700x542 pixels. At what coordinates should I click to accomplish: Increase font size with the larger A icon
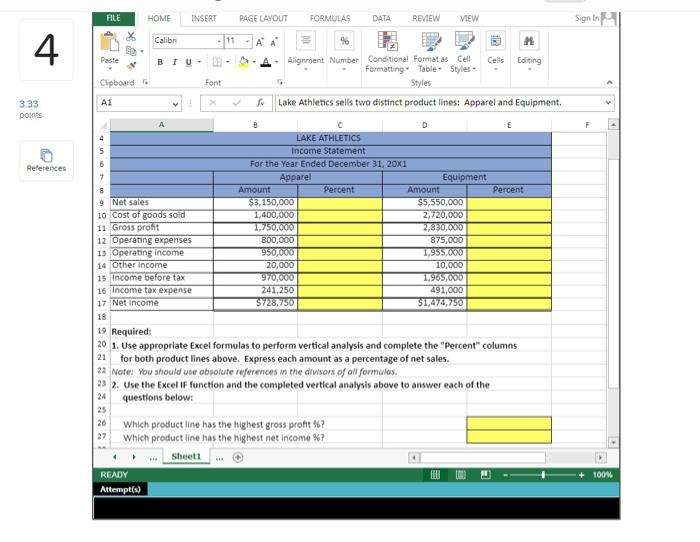coord(259,42)
